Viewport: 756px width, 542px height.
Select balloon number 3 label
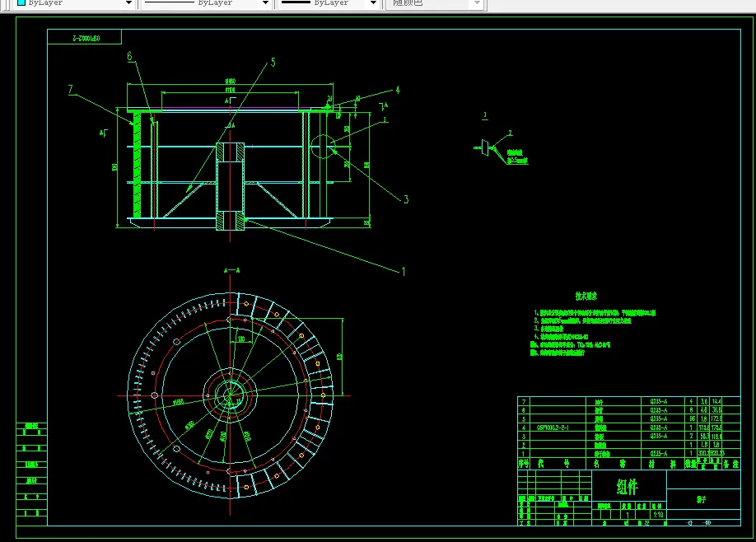[x=406, y=199]
